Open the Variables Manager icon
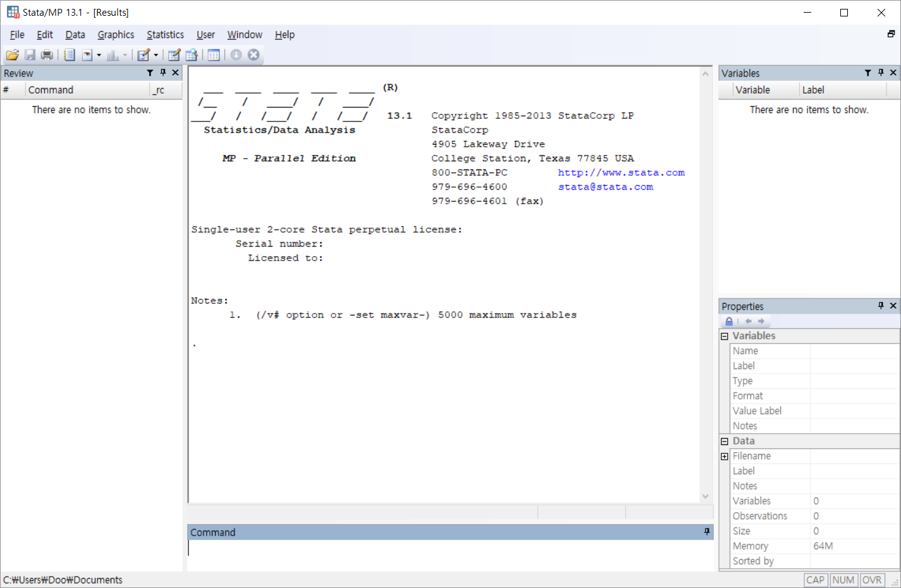Screen dimensions: 901x588 214,55
